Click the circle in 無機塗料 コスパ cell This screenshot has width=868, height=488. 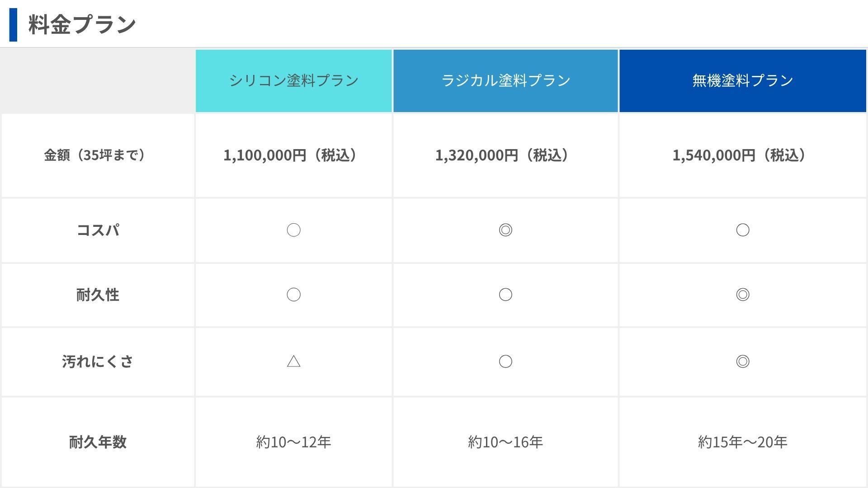point(743,230)
